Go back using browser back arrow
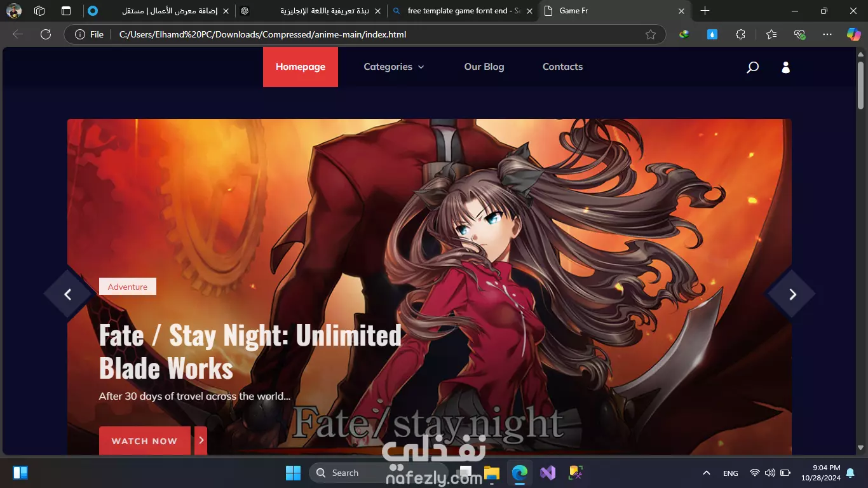This screenshot has width=868, height=488. (18, 34)
